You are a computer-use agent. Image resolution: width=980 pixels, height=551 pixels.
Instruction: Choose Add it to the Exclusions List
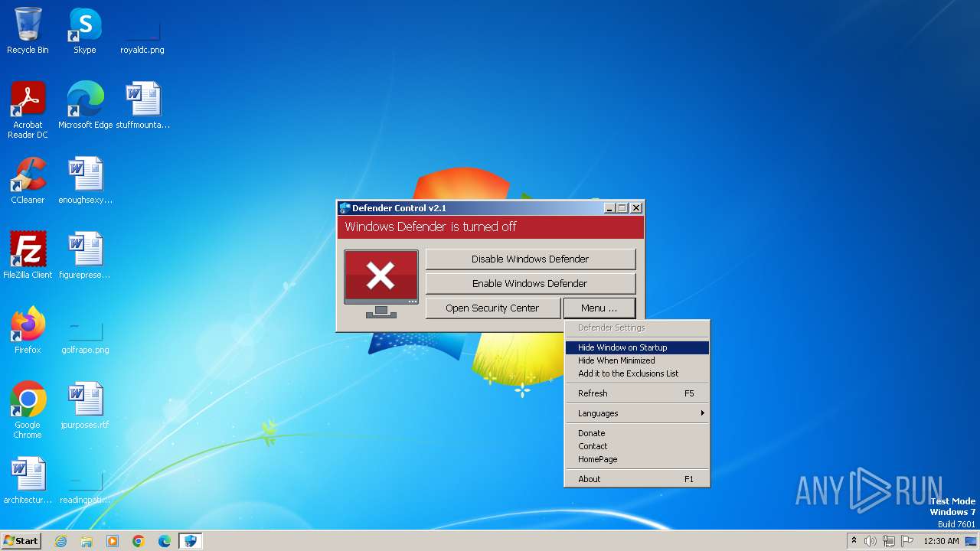[637, 373]
